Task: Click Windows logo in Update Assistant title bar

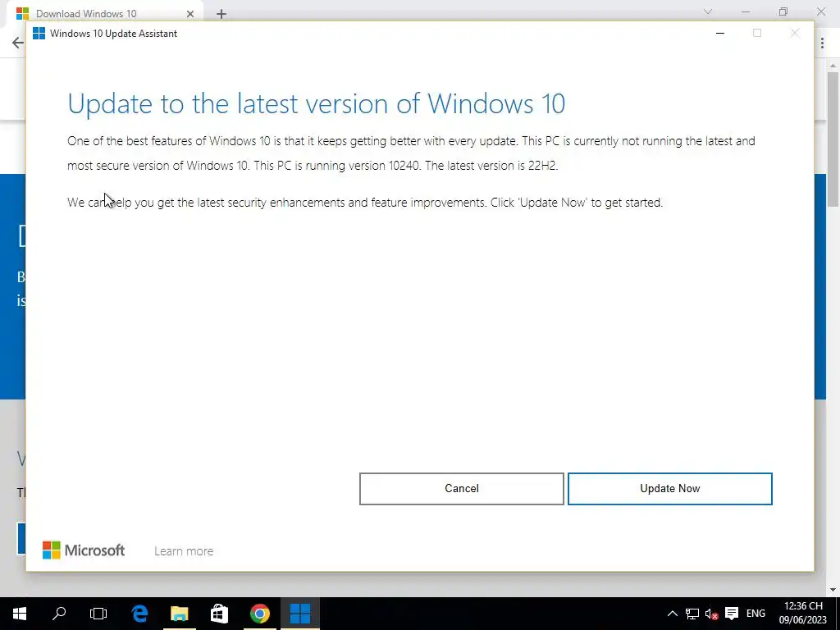Action: 39,33
